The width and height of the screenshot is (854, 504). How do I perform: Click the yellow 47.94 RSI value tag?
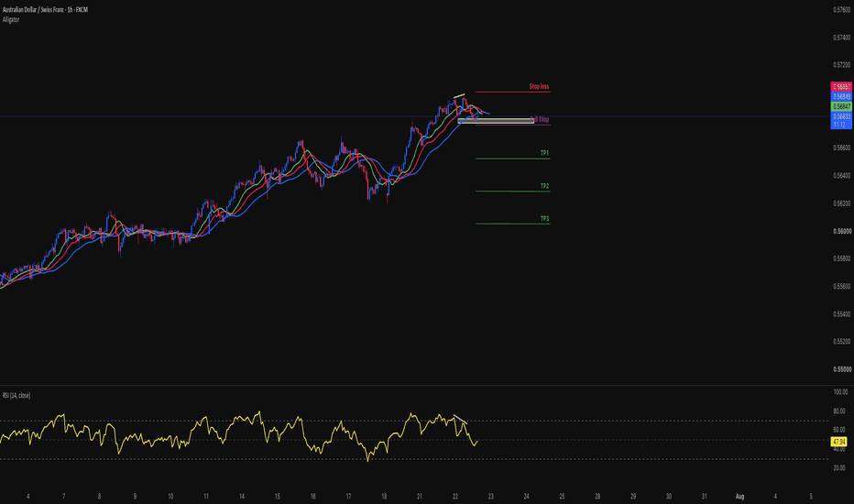coord(838,442)
